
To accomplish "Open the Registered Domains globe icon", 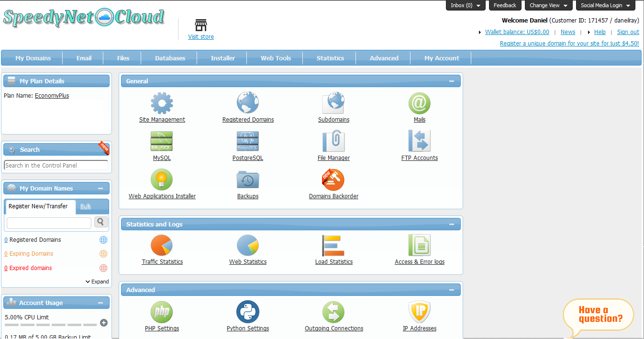I will [248, 103].
